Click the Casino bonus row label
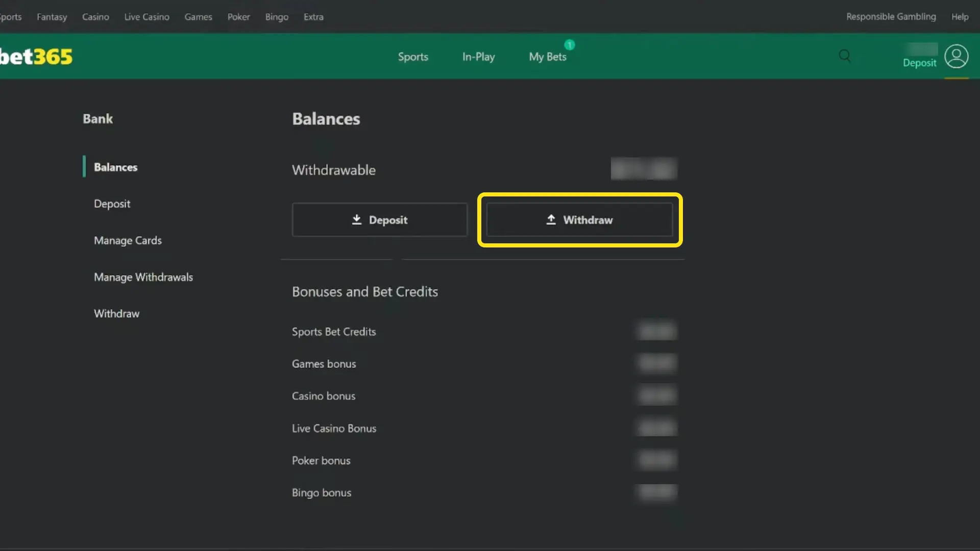Viewport: 980px width, 551px height. click(x=323, y=396)
